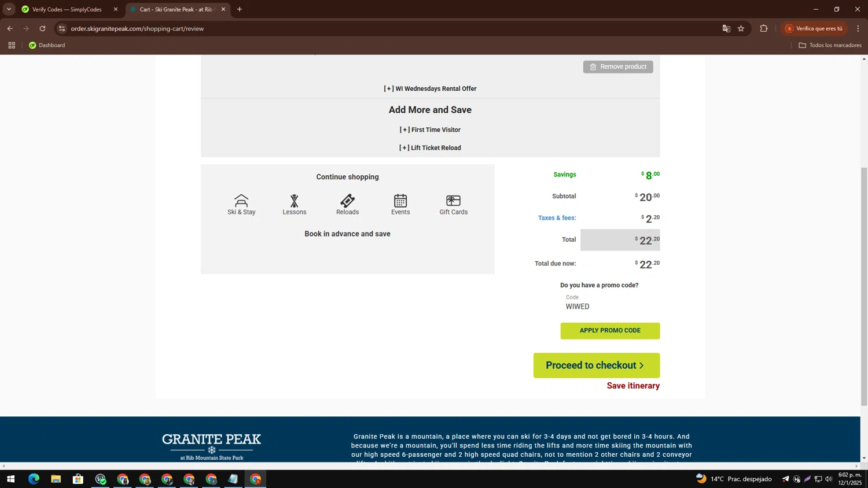Open Microsoft Store from taskbar
The width and height of the screenshot is (868, 488).
coord(78,479)
